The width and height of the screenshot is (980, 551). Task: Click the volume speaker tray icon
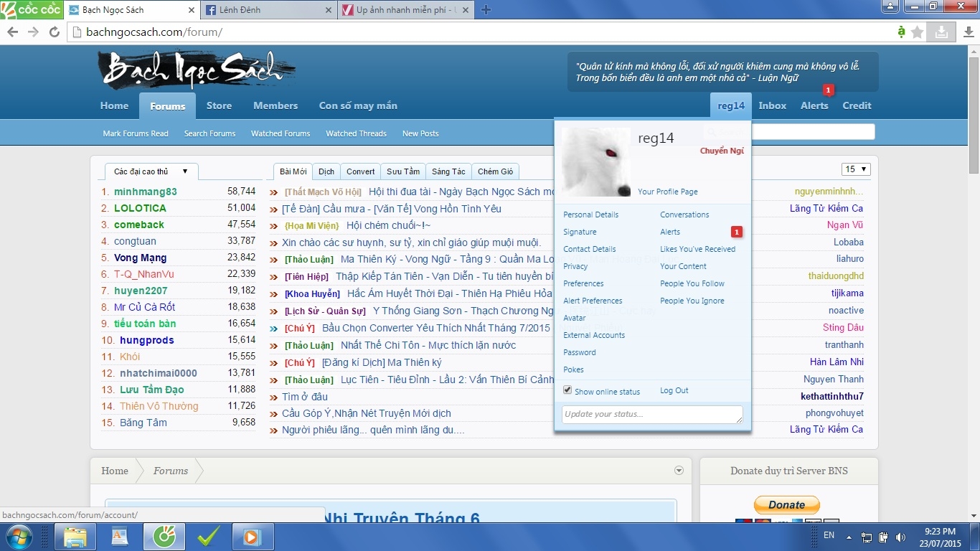pyautogui.click(x=900, y=537)
